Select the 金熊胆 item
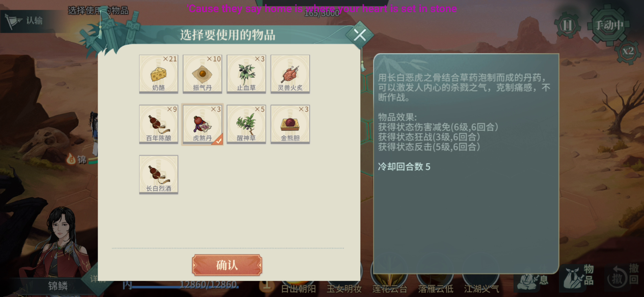The height and width of the screenshot is (297, 644). coord(290,124)
